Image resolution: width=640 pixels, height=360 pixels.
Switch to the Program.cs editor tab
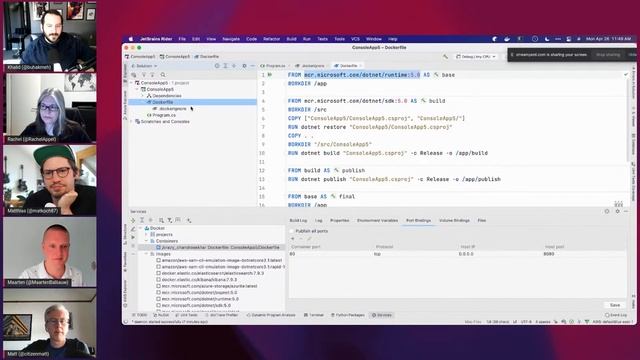tap(273, 66)
